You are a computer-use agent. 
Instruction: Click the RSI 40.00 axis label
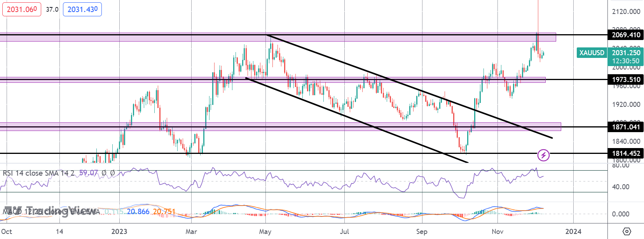coord(621,187)
